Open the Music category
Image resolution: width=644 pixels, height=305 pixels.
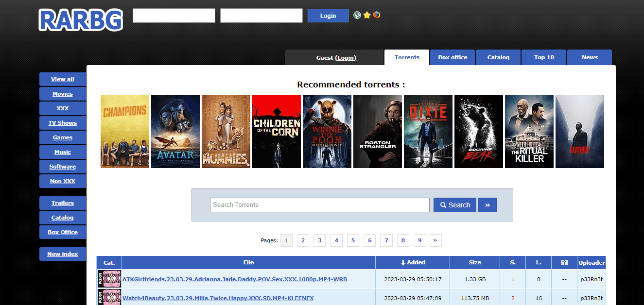tap(63, 152)
